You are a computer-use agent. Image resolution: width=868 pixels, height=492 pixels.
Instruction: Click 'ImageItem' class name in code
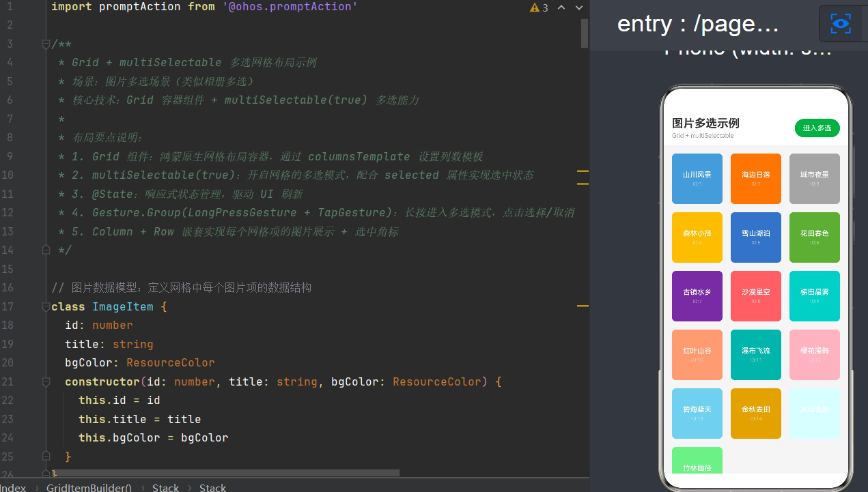(x=123, y=306)
